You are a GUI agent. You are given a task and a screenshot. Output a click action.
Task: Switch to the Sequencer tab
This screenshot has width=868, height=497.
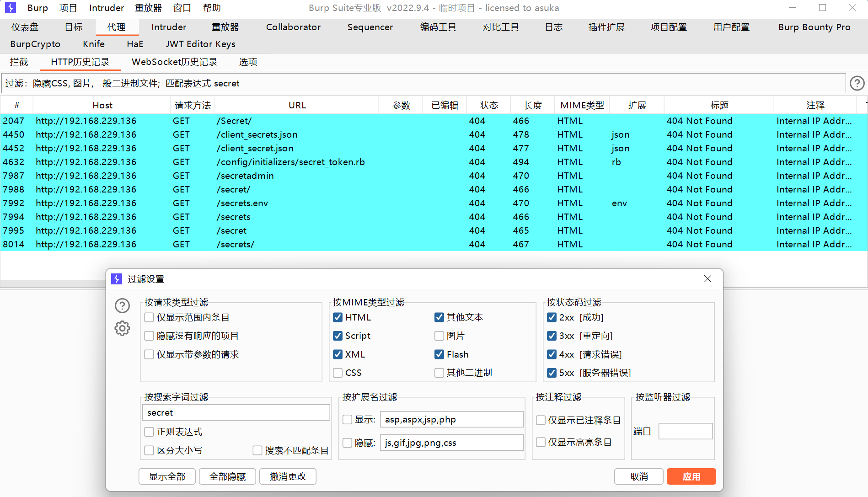370,27
